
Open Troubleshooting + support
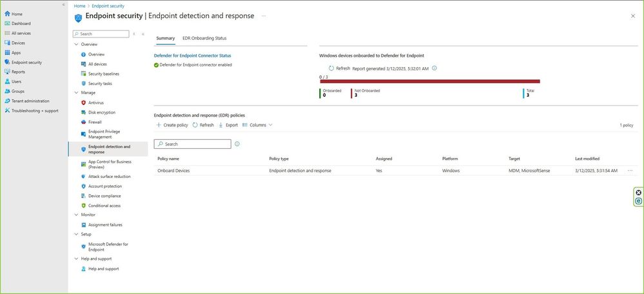[32, 110]
